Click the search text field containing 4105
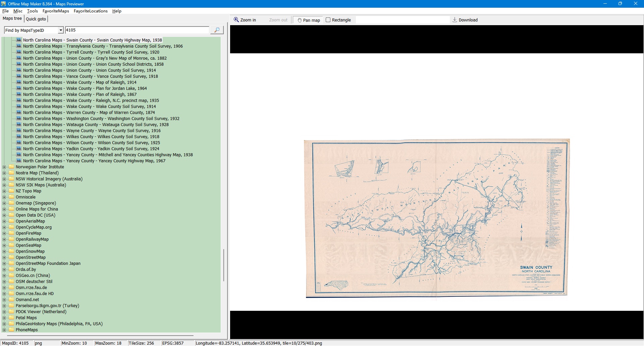This screenshot has width=644, height=346. click(137, 30)
